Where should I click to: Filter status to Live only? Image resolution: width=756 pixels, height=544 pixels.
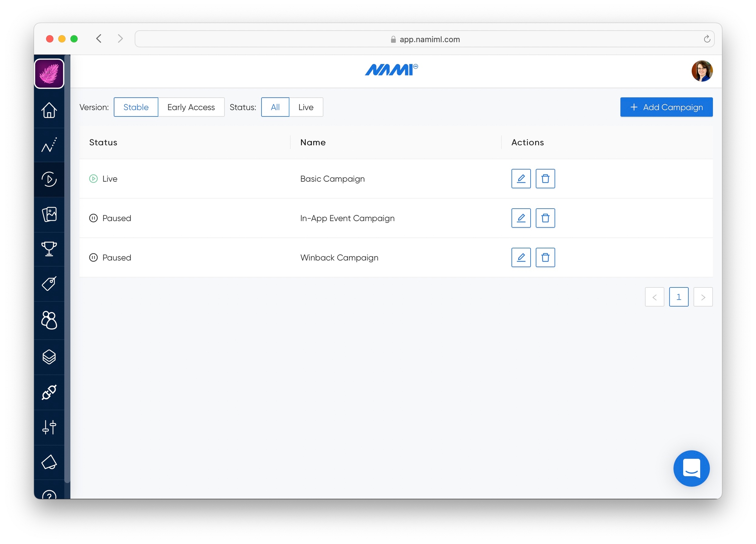(306, 107)
